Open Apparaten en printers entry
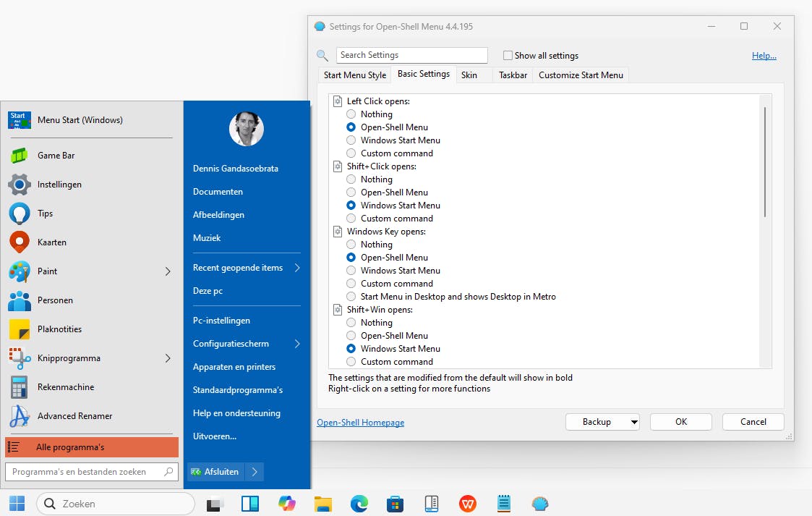The image size is (812, 516). pyautogui.click(x=234, y=367)
